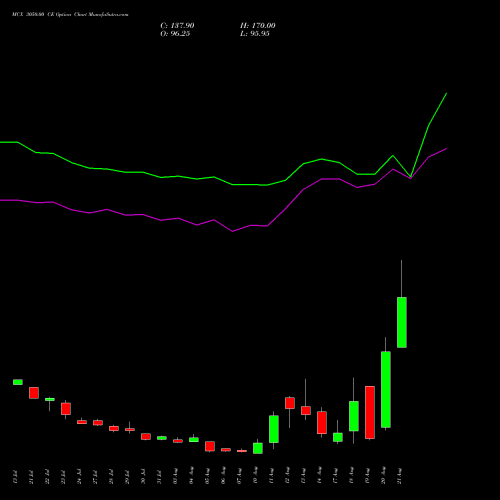This screenshot has height=500, width=500.
Task: Click the 30 Jul date label
Action: tap(144, 477)
